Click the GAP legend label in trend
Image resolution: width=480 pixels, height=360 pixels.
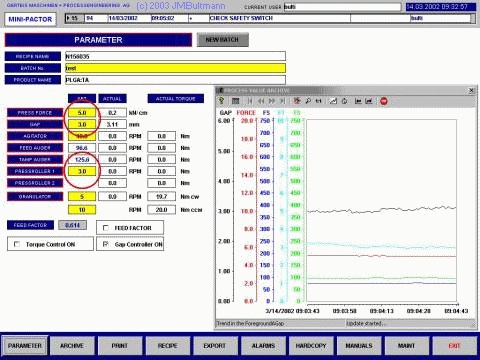[226, 113]
